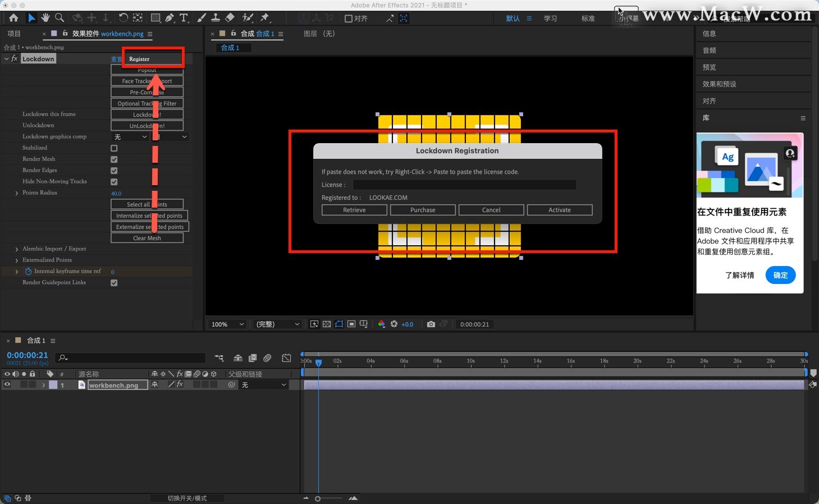
Task: Open the show channel RGB icon
Action: (x=382, y=324)
